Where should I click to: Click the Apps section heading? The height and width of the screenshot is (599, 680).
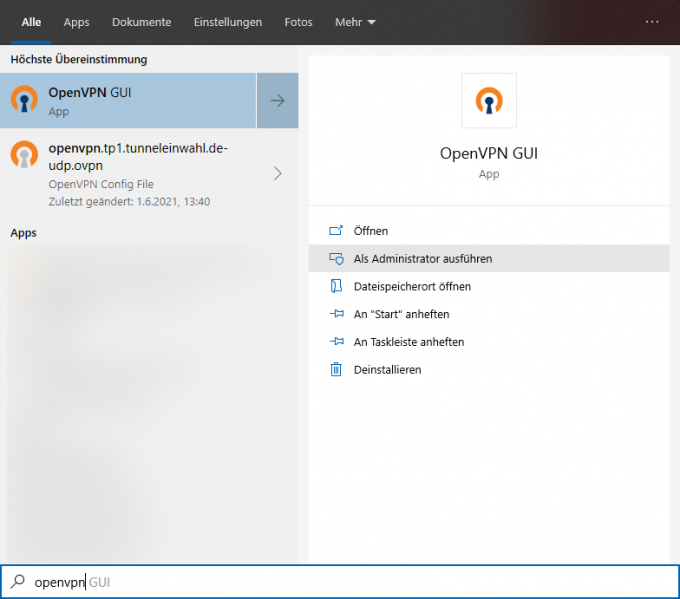click(x=23, y=233)
